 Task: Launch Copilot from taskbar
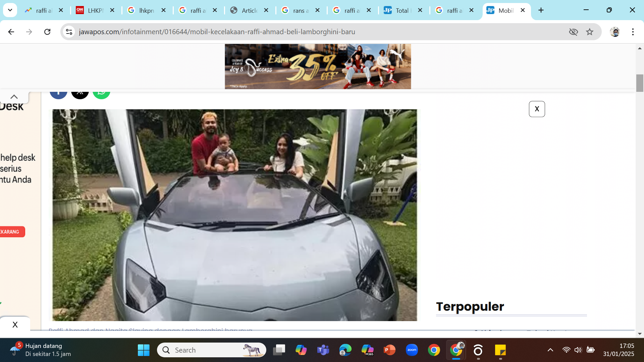click(301, 350)
